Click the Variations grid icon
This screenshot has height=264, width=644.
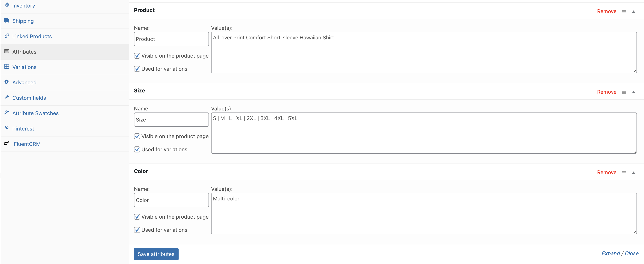click(x=7, y=67)
